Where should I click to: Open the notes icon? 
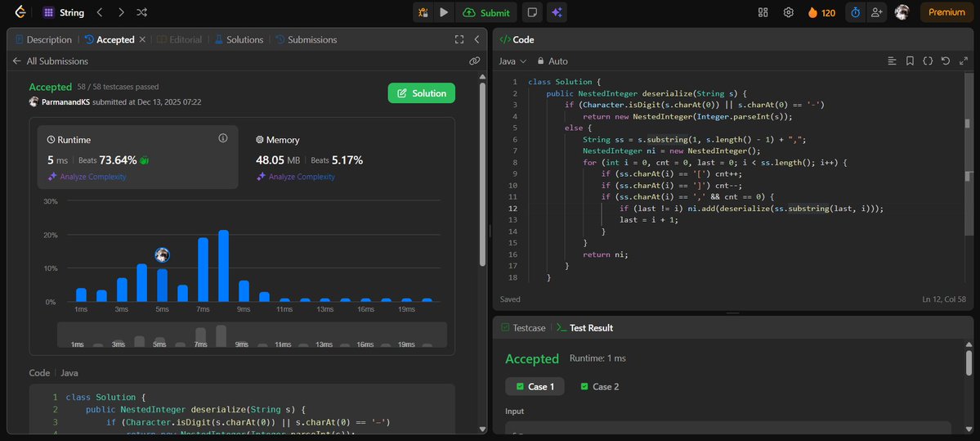532,12
